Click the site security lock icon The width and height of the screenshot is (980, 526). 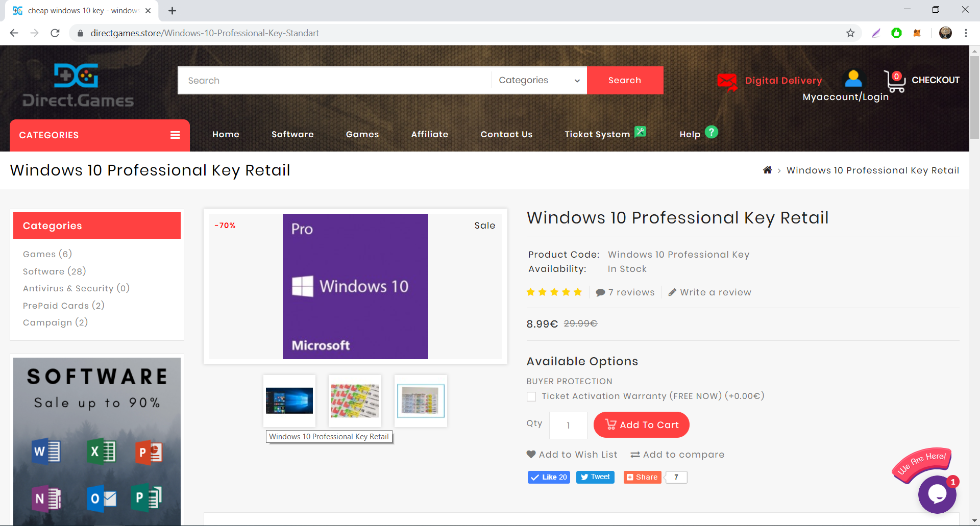[80, 33]
